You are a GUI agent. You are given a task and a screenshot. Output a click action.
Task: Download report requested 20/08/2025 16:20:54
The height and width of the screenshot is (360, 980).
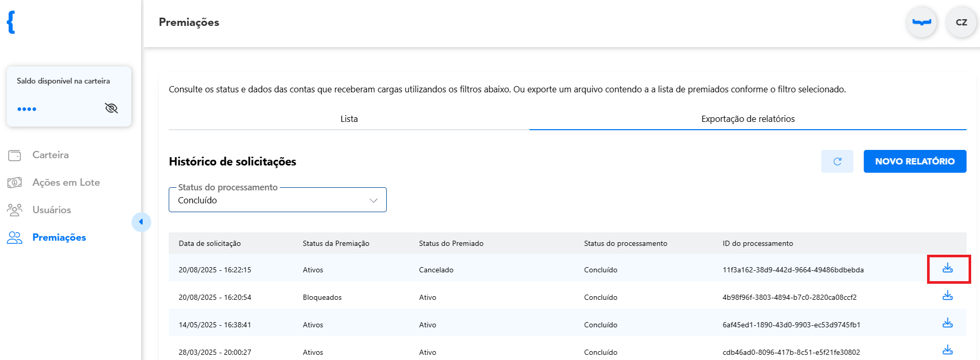[x=948, y=296]
